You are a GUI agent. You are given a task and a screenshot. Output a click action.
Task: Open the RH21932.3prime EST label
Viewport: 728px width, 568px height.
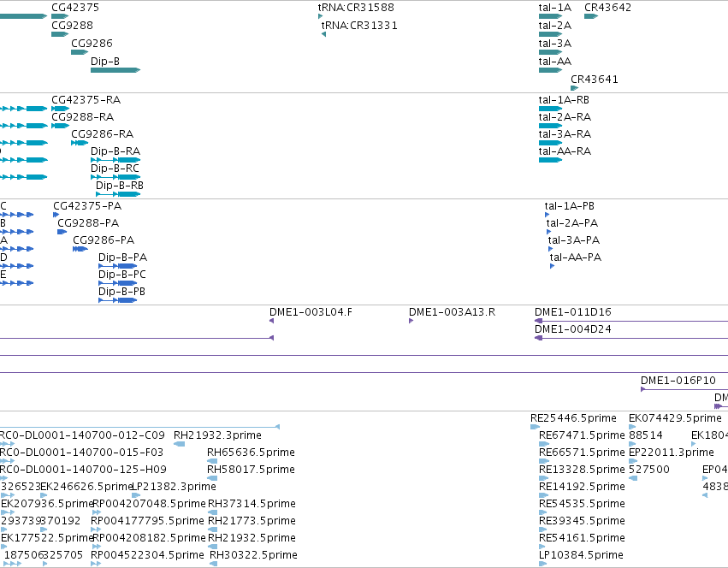(218, 435)
